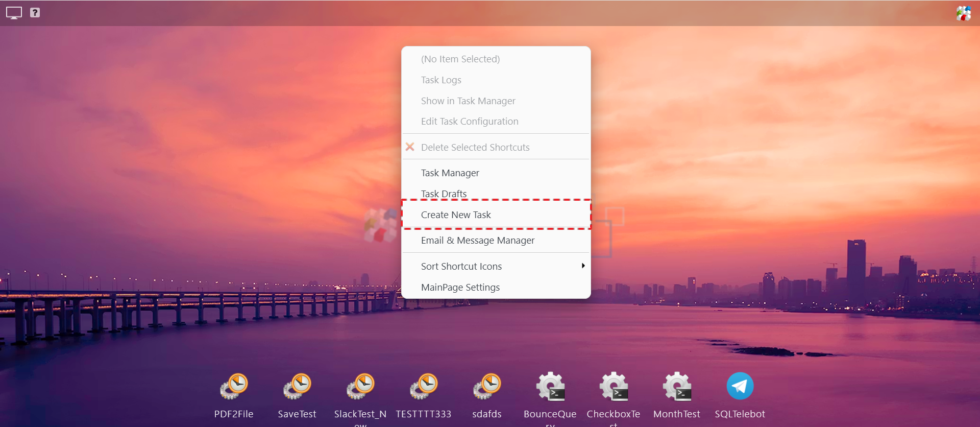Click the colorful cubes logo in the top-right corner
This screenshot has width=980, height=427.
coord(963,13)
